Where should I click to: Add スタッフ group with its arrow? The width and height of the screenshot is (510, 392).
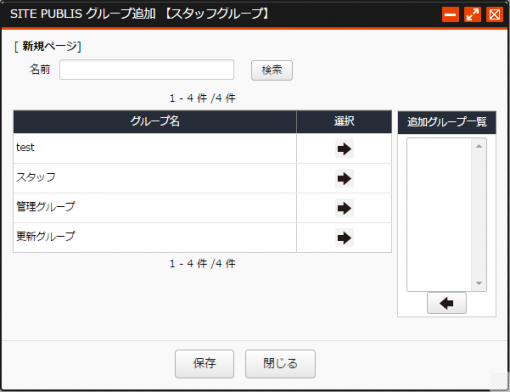[344, 178]
